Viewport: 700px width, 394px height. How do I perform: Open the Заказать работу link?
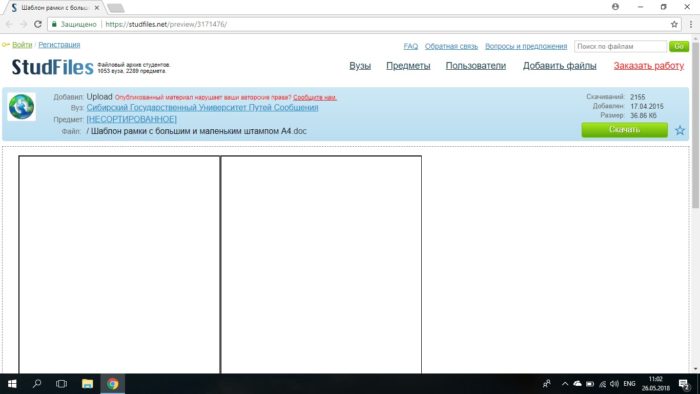click(x=649, y=66)
